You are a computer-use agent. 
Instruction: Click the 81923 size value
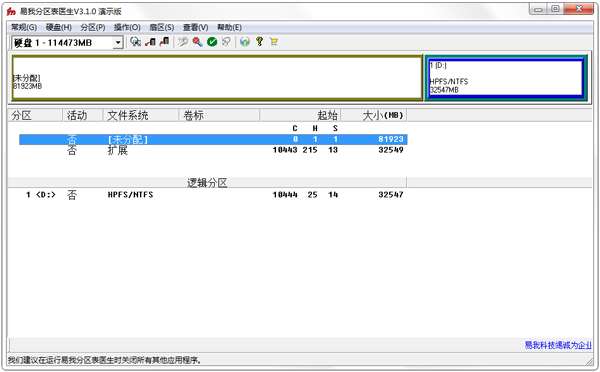coord(391,139)
